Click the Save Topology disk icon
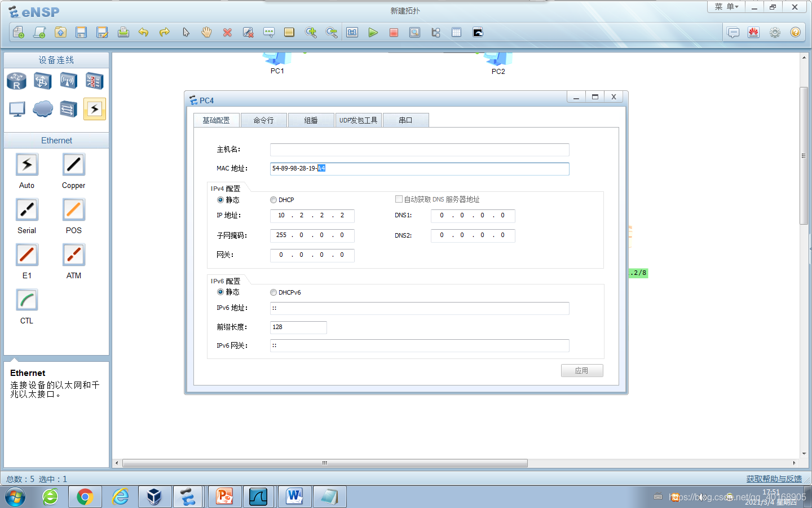 coord(81,32)
